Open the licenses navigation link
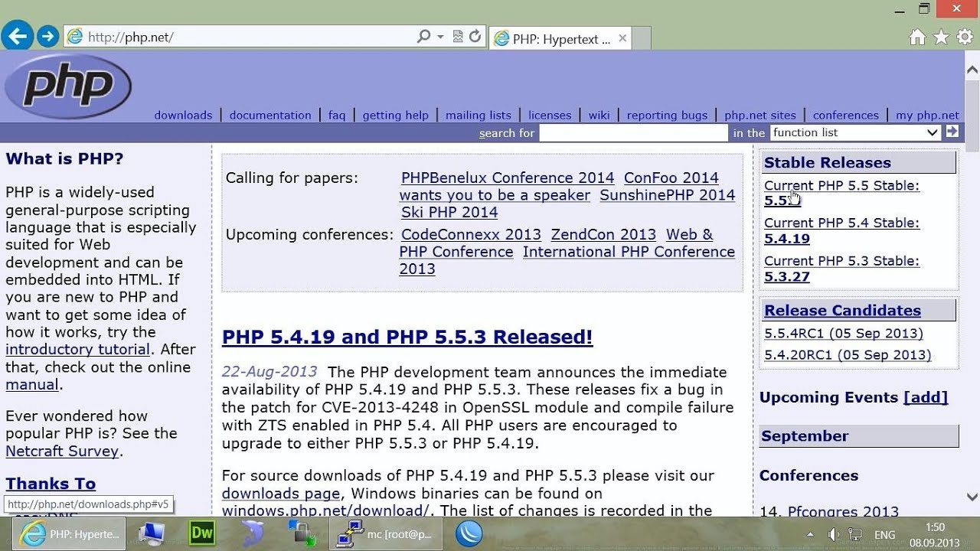 tap(550, 116)
